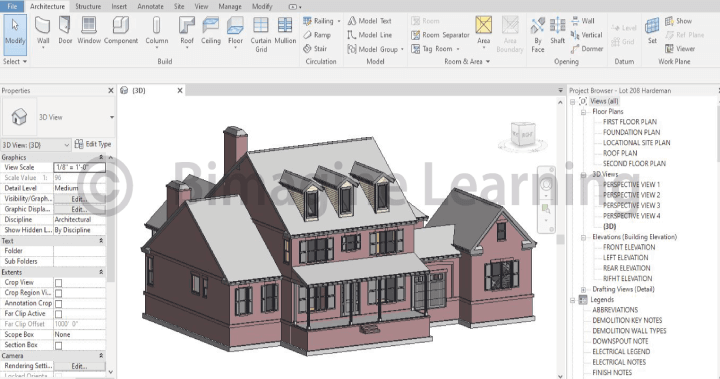The width and height of the screenshot is (720, 379).
Task: Click the View Scale input field
Action: pyautogui.click(x=79, y=167)
